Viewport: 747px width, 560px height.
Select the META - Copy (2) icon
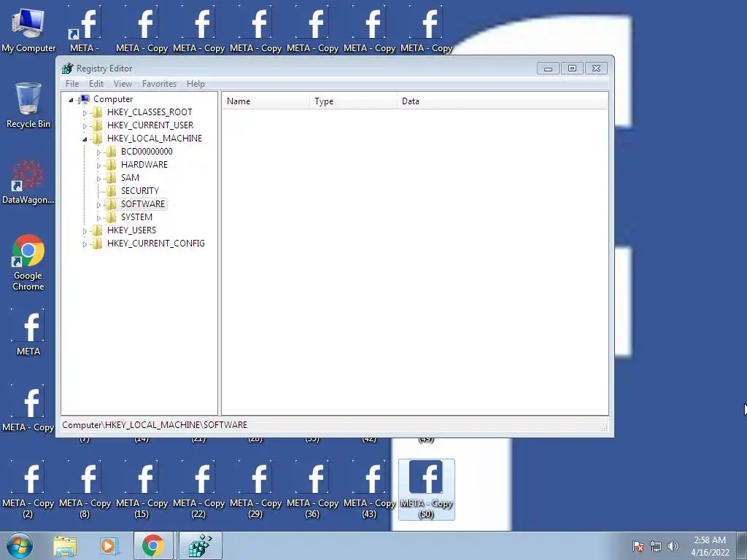click(x=28, y=489)
